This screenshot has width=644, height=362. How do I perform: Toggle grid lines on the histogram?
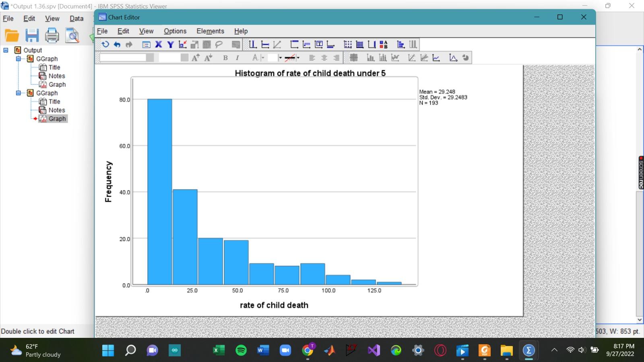[x=361, y=44]
